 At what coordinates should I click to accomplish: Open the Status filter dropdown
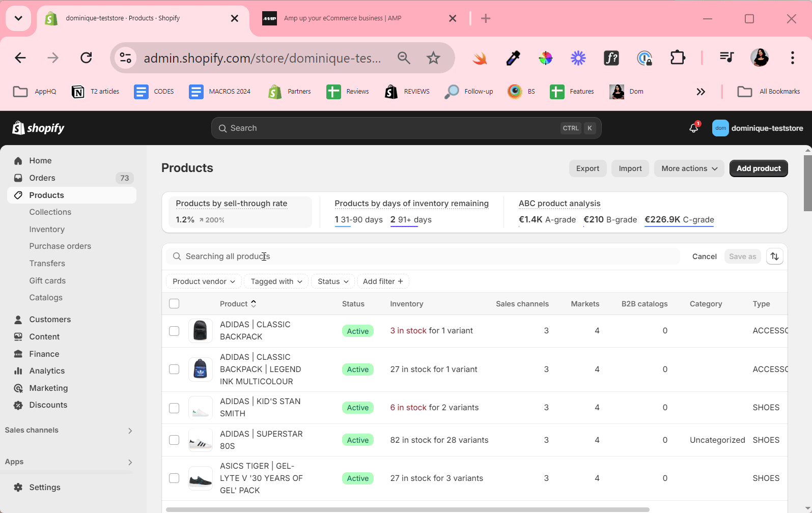333,281
